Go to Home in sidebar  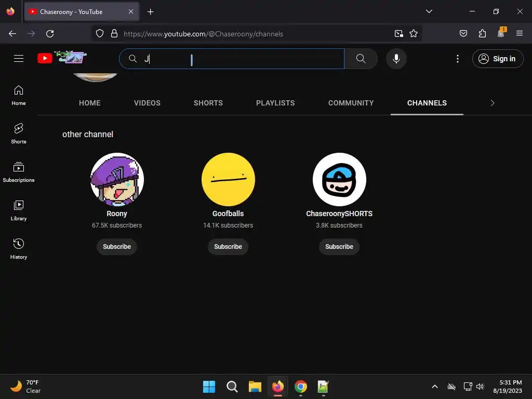click(x=19, y=96)
